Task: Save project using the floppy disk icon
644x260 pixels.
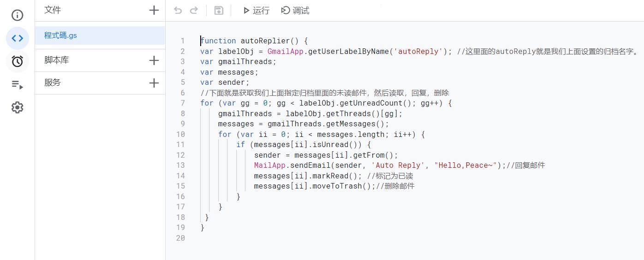Action: tap(219, 11)
